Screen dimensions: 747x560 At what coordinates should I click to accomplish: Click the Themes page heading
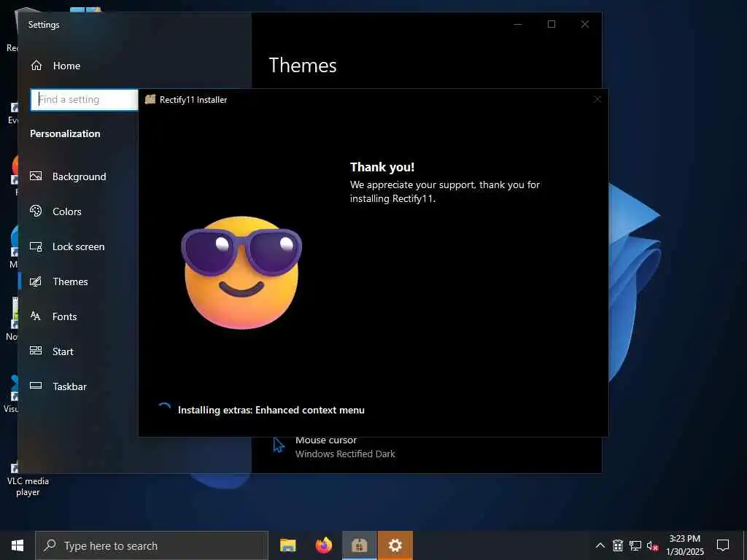tap(303, 65)
